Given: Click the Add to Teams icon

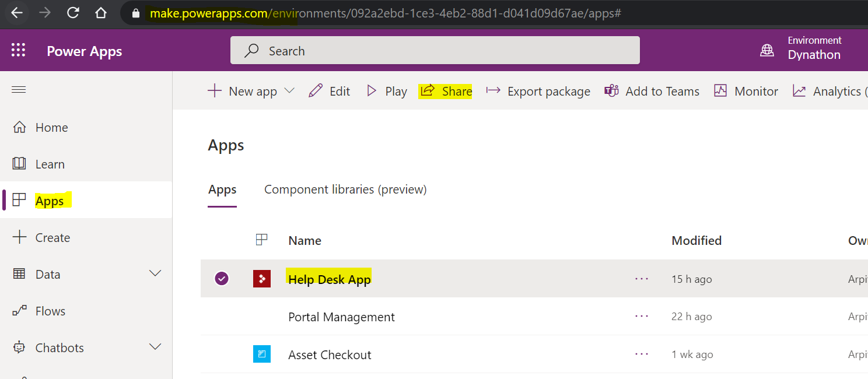Looking at the screenshot, I should (x=611, y=91).
